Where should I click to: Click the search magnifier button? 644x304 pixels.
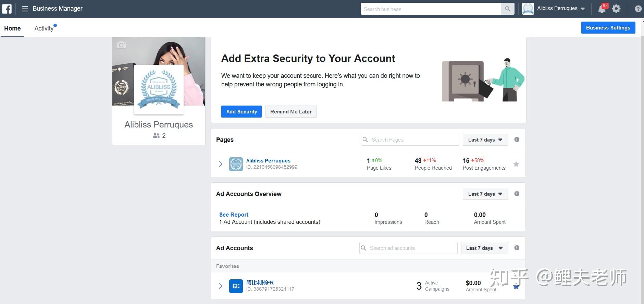[x=507, y=9]
